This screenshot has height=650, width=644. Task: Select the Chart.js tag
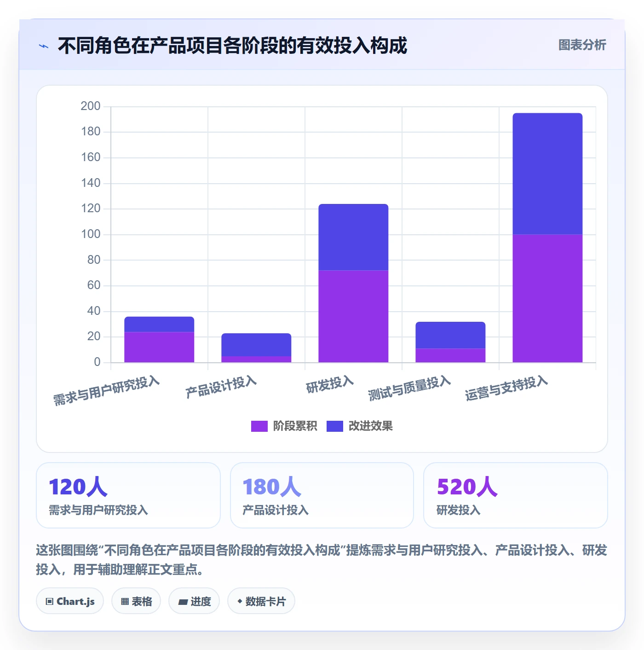click(70, 601)
